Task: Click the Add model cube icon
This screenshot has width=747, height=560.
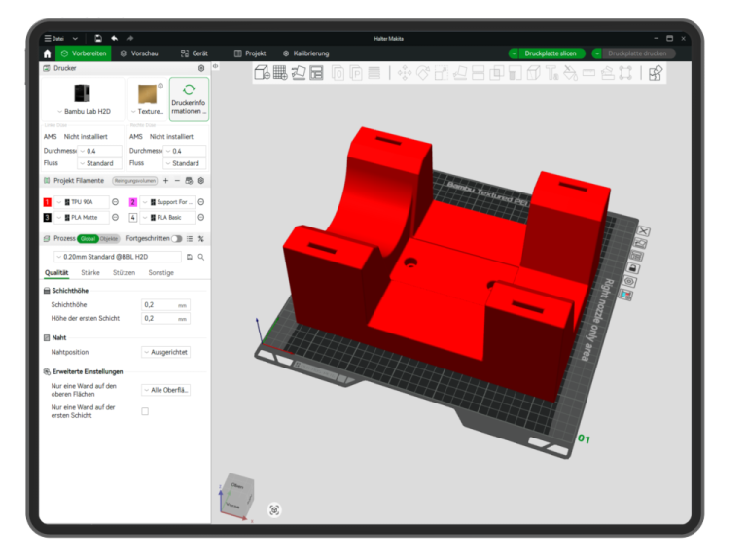Action: click(263, 73)
